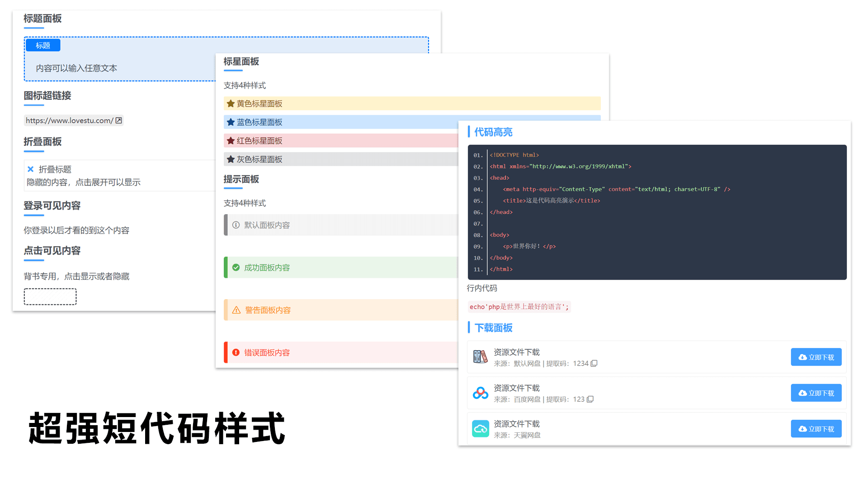Click the 代码高亮 section heading

point(493,131)
